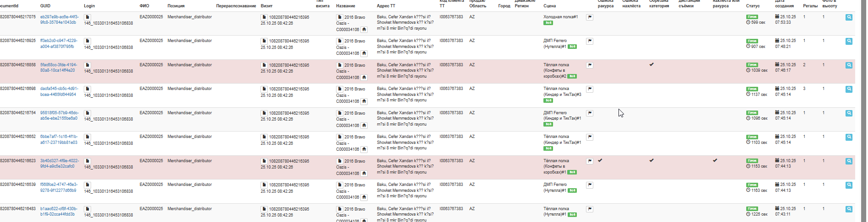Viewport: 868px width, 222px height.
Task: Open login file icon in ff3eb2c0 row
Action: pos(87,41)
